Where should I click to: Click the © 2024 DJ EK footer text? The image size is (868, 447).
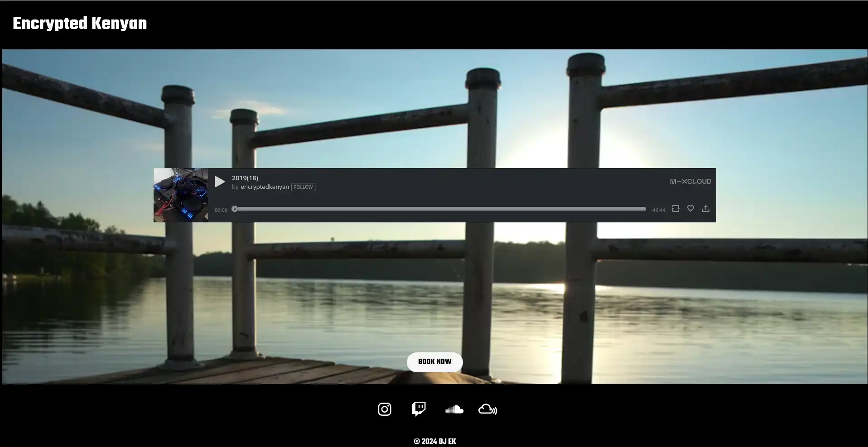(434, 441)
